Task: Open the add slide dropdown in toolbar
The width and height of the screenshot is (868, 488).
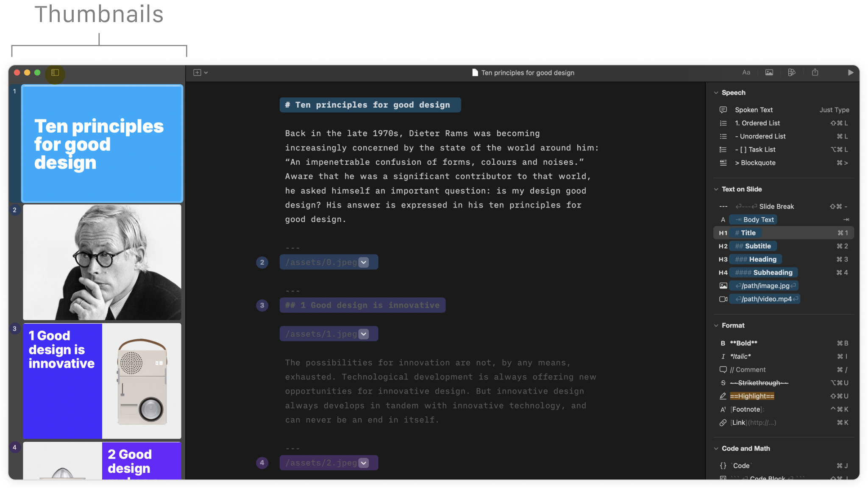Action: click(200, 73)
